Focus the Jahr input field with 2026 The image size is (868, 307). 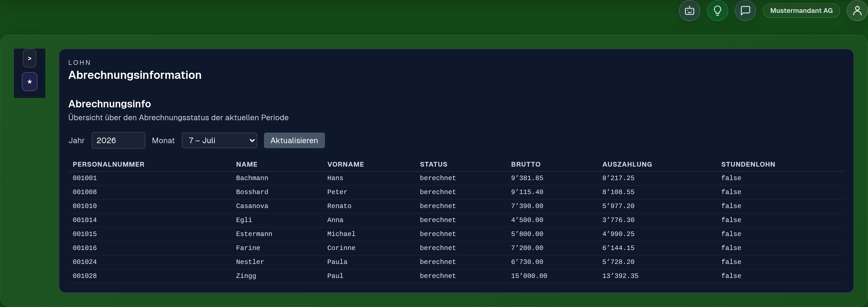point(118,141)
